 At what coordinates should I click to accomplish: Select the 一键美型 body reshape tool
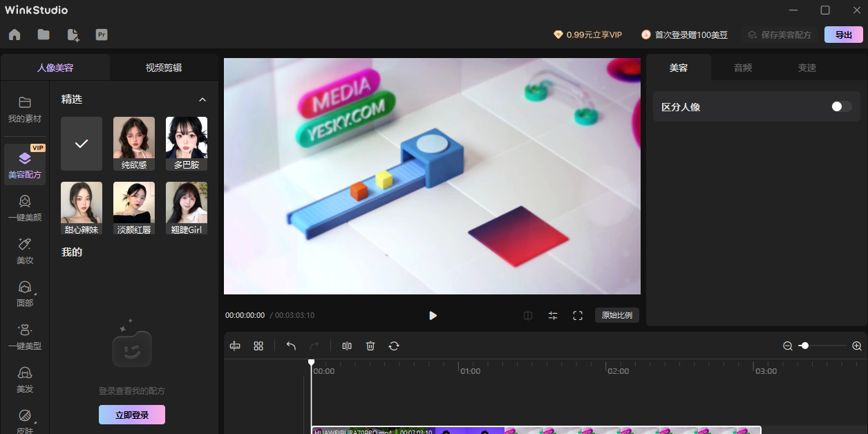tap(25, 337)
